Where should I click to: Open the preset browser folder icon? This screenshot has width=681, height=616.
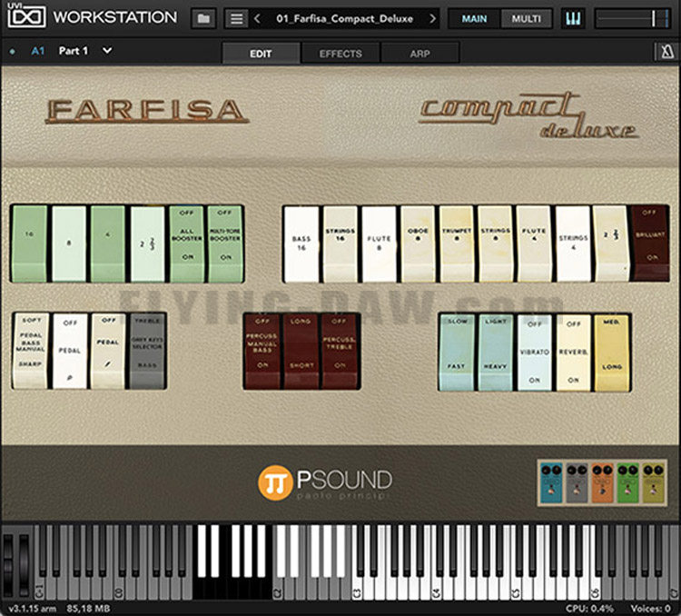coord(203,19)
